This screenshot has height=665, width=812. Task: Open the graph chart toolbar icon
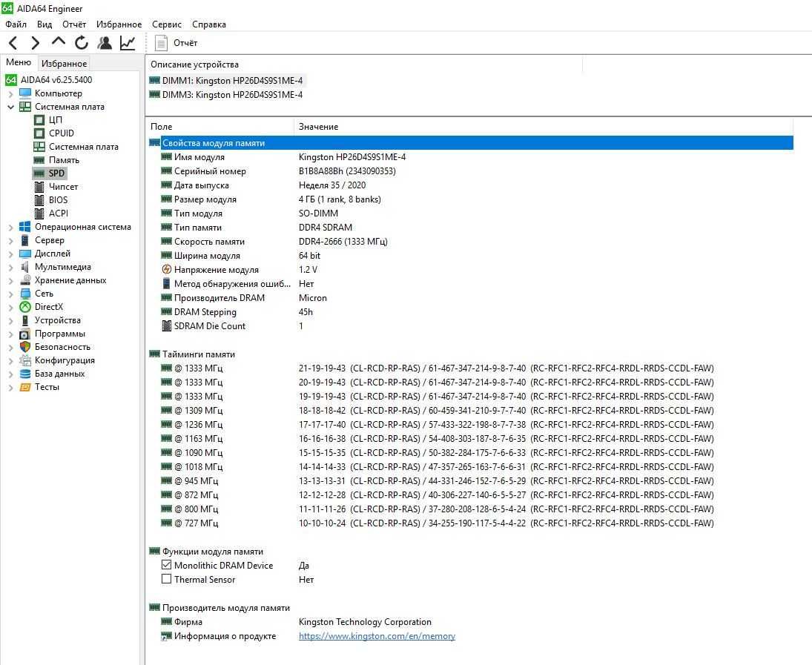128,43
